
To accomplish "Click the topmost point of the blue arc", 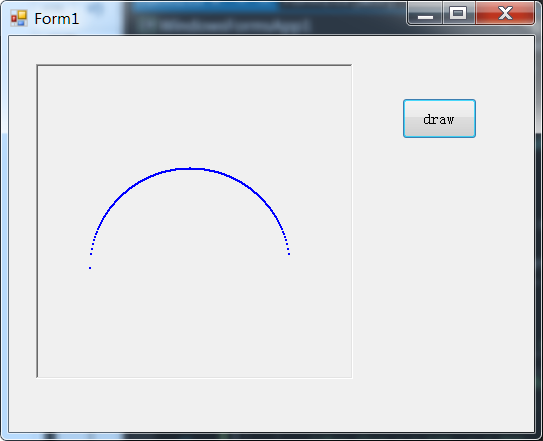I will (190, 168).
